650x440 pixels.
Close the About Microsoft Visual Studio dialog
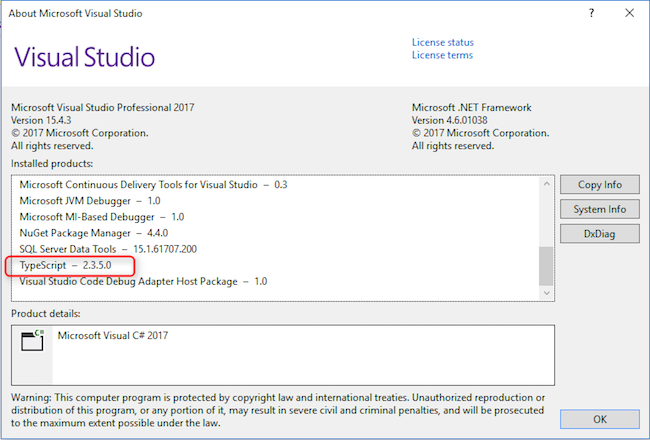[629, 13]
